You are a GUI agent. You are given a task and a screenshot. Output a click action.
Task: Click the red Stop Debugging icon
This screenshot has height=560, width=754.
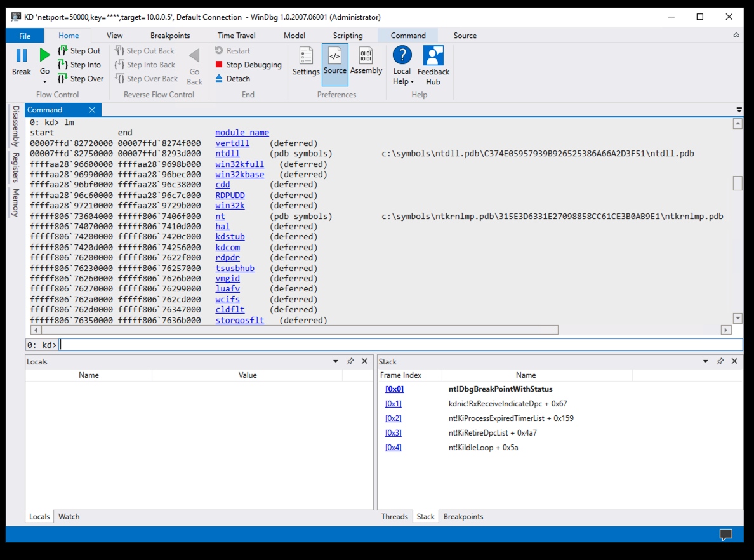coord(219,65)
